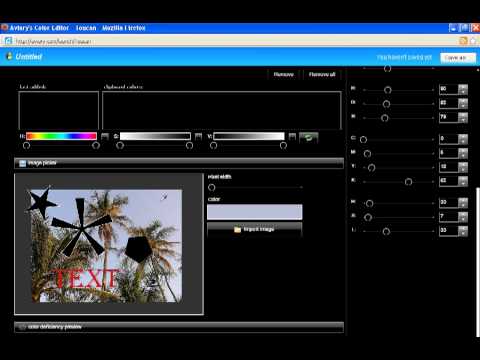Click the RSS feed icon in the address bar

tap(463, 41)
